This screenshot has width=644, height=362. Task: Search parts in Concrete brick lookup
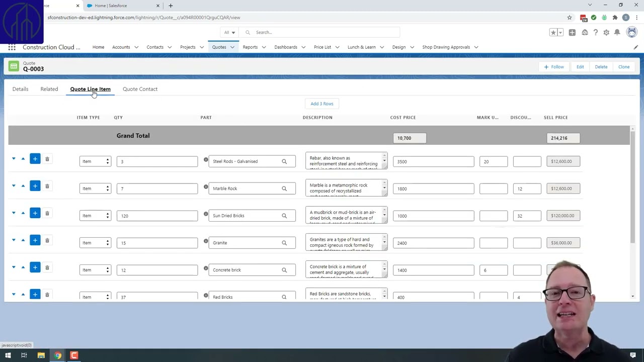point(284,270)
